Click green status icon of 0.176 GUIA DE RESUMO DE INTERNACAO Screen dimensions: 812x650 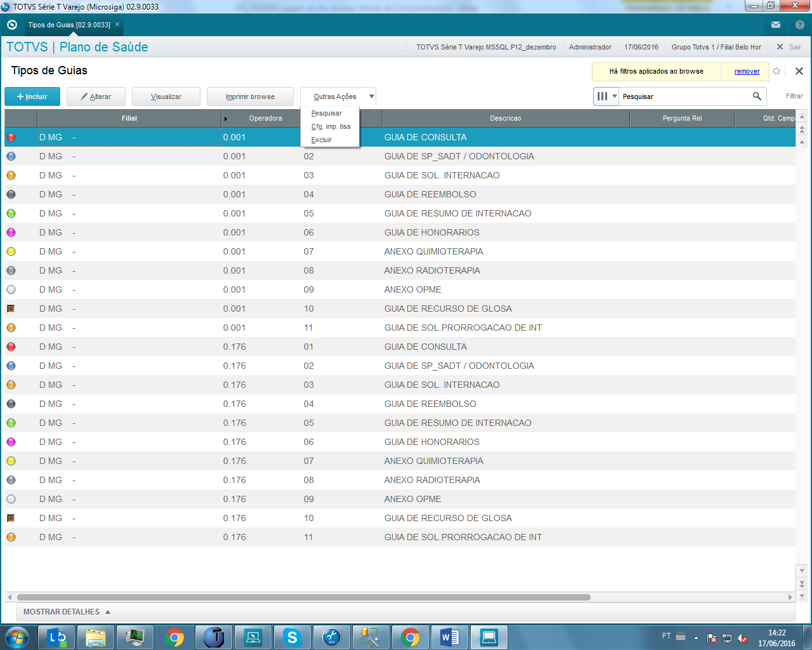(x=11, y=423)
